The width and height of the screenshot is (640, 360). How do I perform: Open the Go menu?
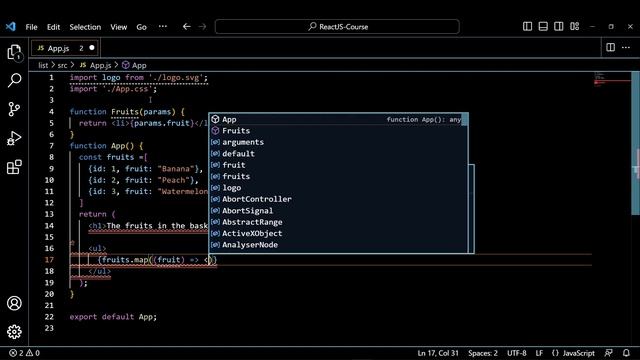pos(141,27)
